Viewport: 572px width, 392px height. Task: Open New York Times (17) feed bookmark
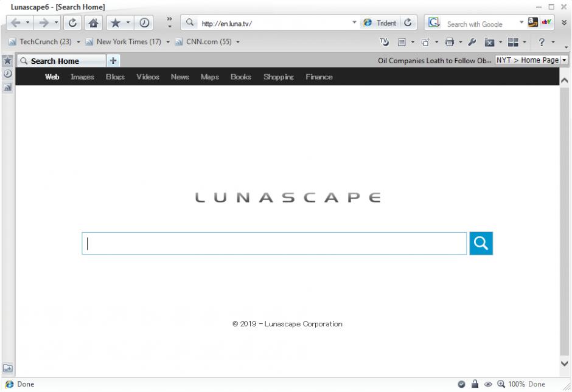(x=124, y=42)
